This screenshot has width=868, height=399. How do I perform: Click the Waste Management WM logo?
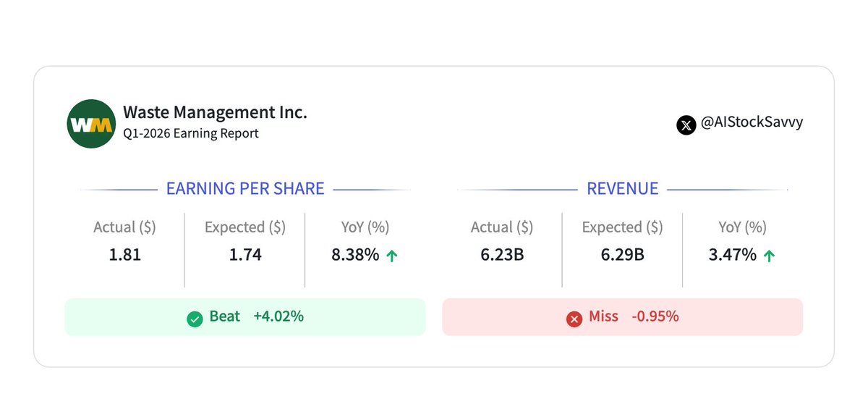[91, 123]
